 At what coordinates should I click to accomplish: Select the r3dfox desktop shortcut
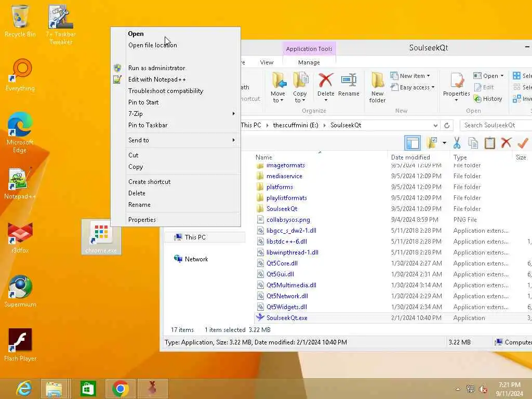tap(20, 237)
